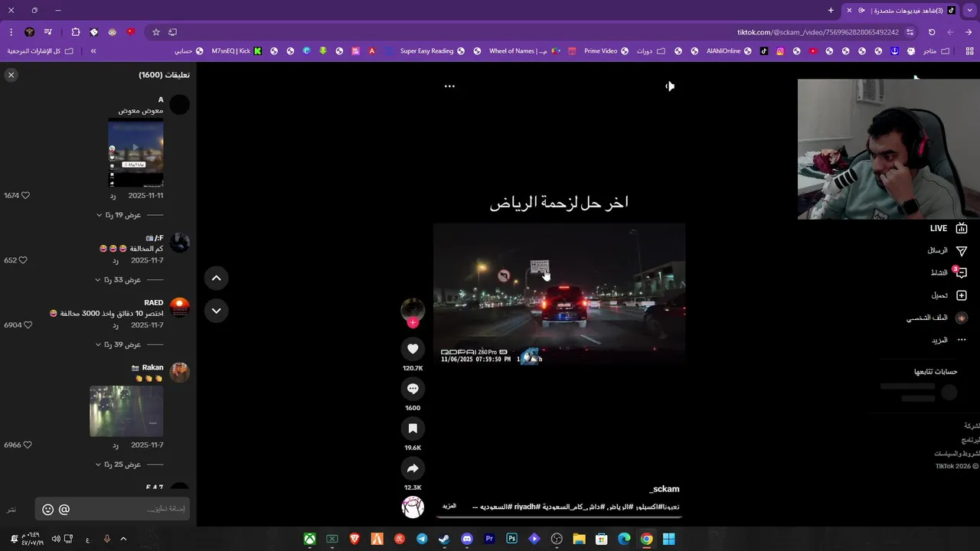Open the Windows Start button on taskbar

click(668, 539)
